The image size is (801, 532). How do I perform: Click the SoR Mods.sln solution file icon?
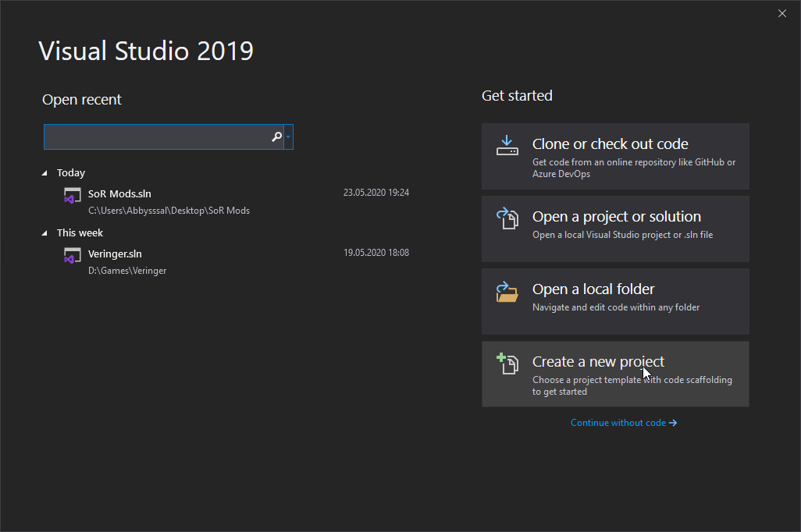tap(72, 197)
